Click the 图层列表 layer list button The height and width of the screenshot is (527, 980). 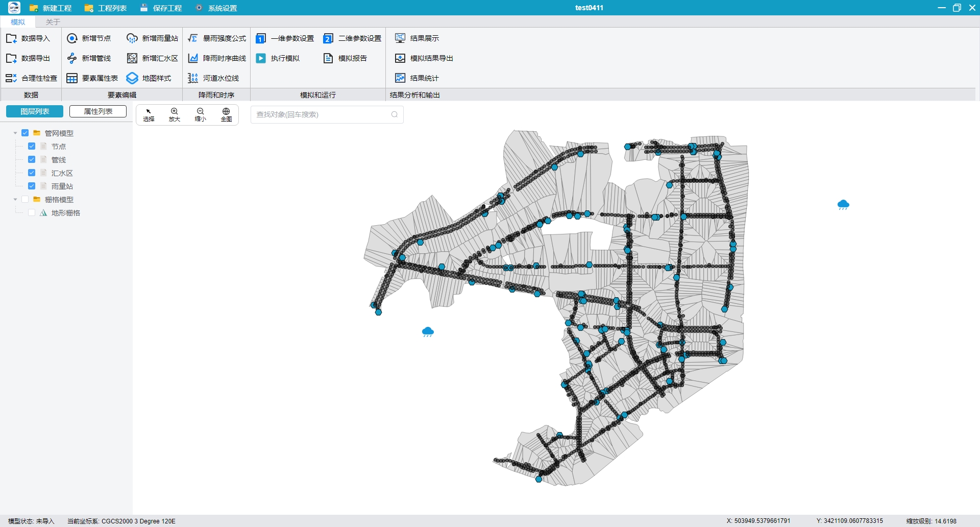35,111
